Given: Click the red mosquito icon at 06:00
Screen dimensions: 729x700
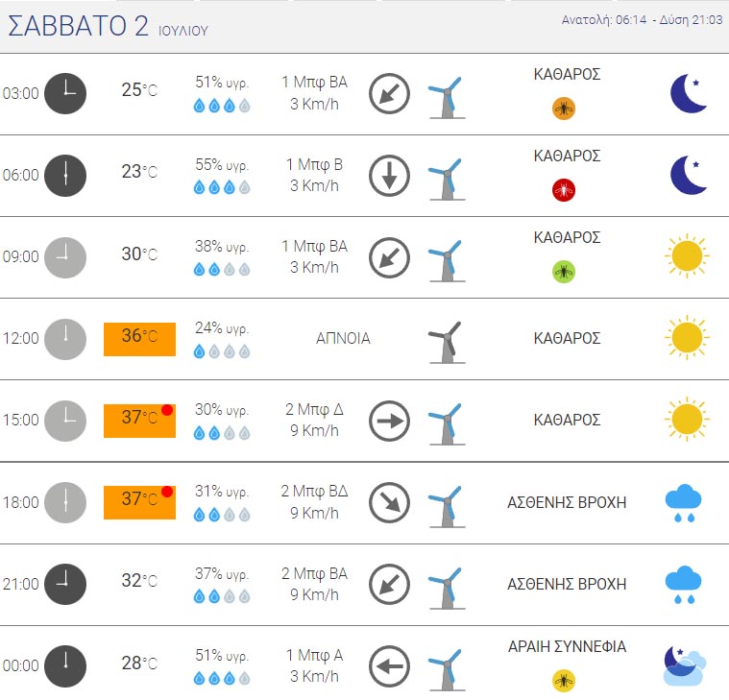Looking at the screenshot, I should [x=564, y=190].
